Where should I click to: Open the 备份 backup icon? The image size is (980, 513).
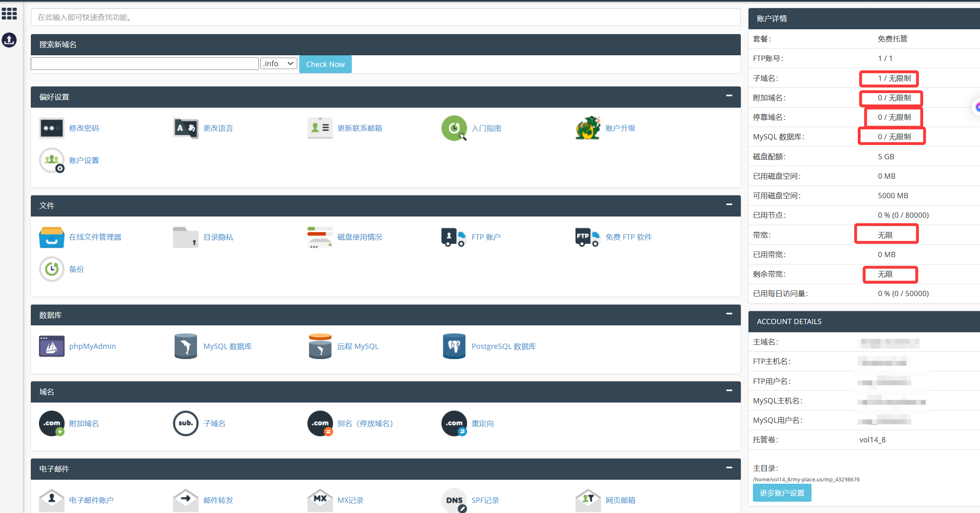point(52,269)
